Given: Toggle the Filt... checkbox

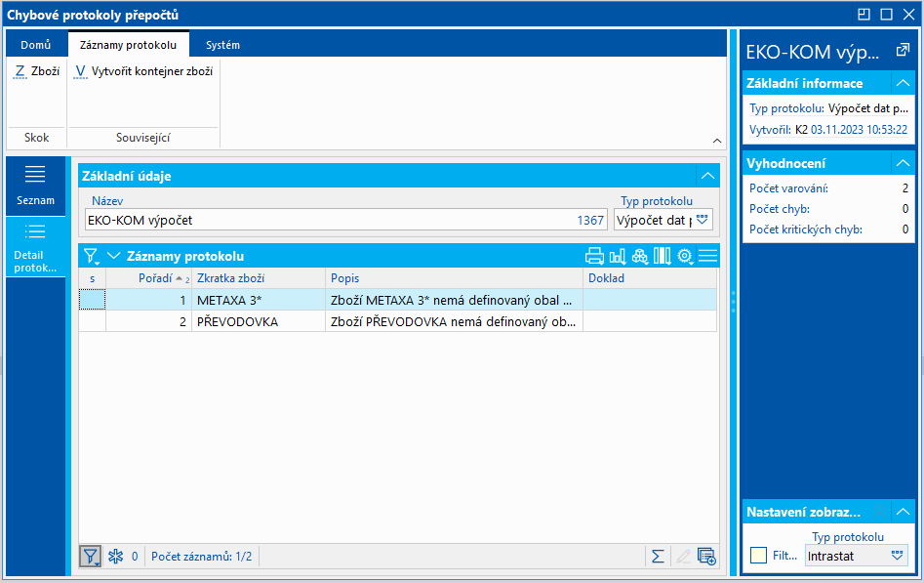Looking at the screenshot, I should (x=758, y=556).
